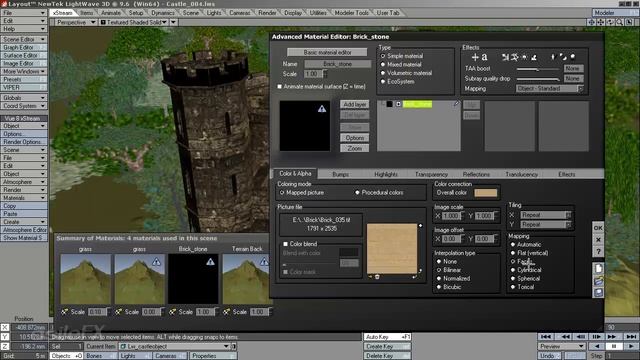Image resolution: width=640 pixels, height=360 pixels.
Task: Click the pause playback button
Action: [613, 347]
